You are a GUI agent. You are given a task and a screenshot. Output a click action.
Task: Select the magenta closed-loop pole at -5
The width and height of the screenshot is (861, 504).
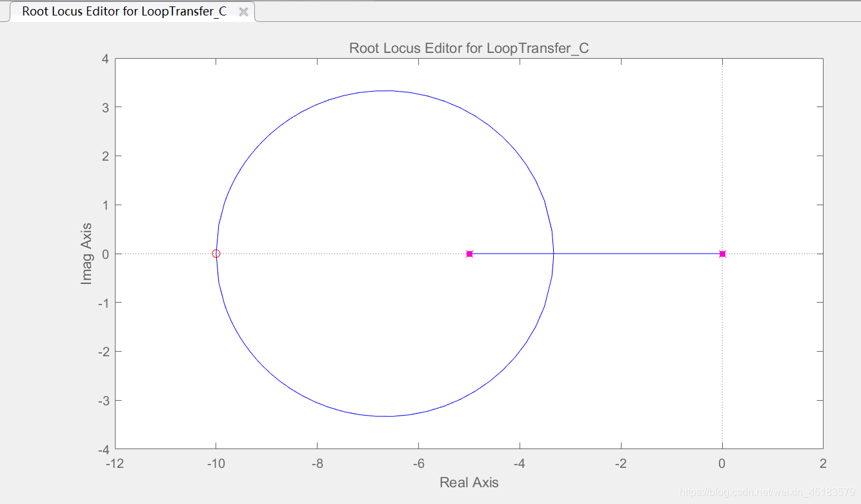point(469,254)
